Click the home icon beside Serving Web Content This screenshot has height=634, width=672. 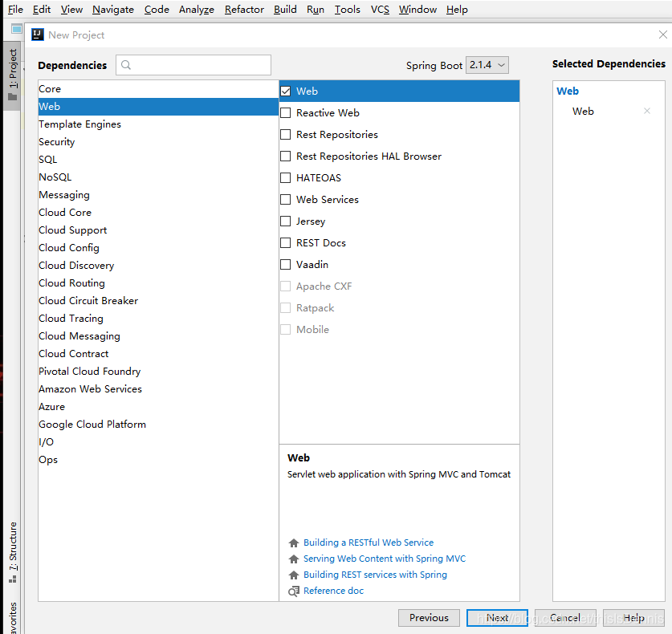point(294,559)
